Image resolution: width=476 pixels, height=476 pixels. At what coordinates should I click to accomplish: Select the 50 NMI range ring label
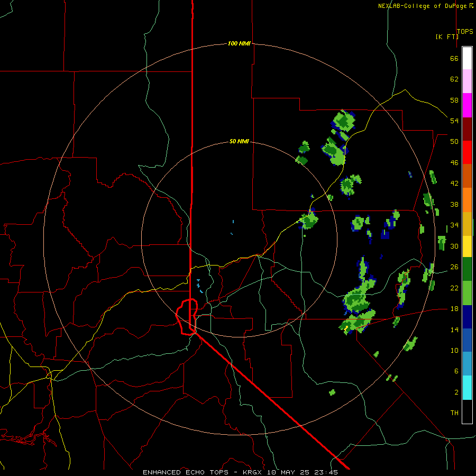[x=239, y=141]
